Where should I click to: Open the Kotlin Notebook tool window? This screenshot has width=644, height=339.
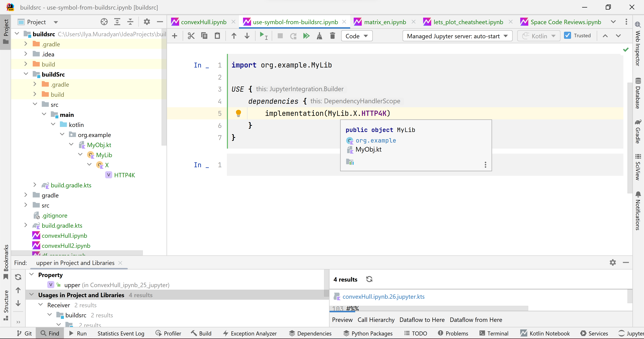pyautogui.click(x=545, y=333)
